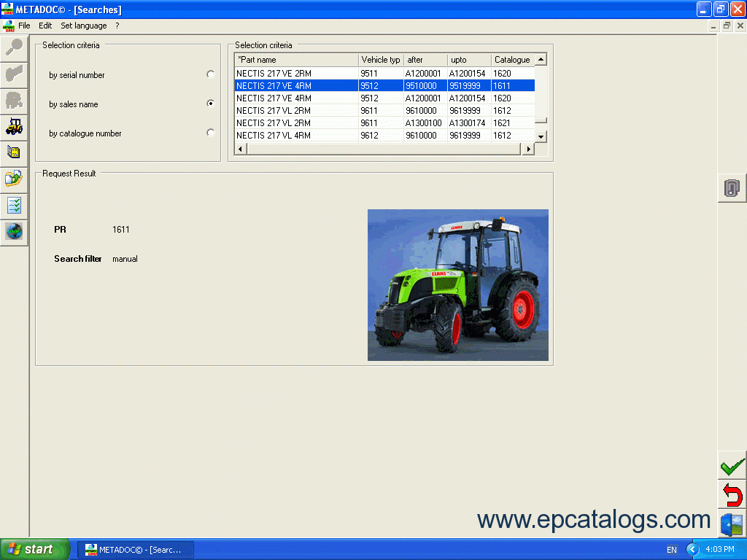Screen dimensions: 747x560
Task: Select the 'by catalogue number' radio button
Action: (210, 133)
